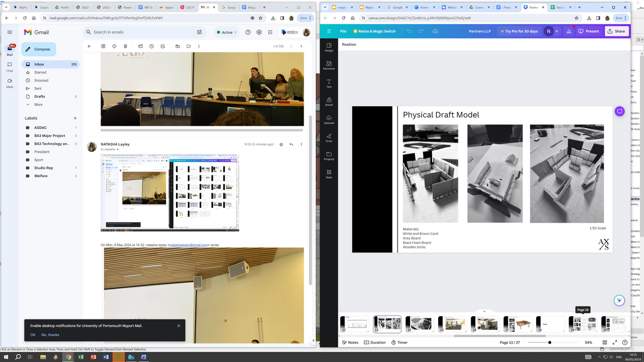Archive the open Gmail conversation

[103, 46]
